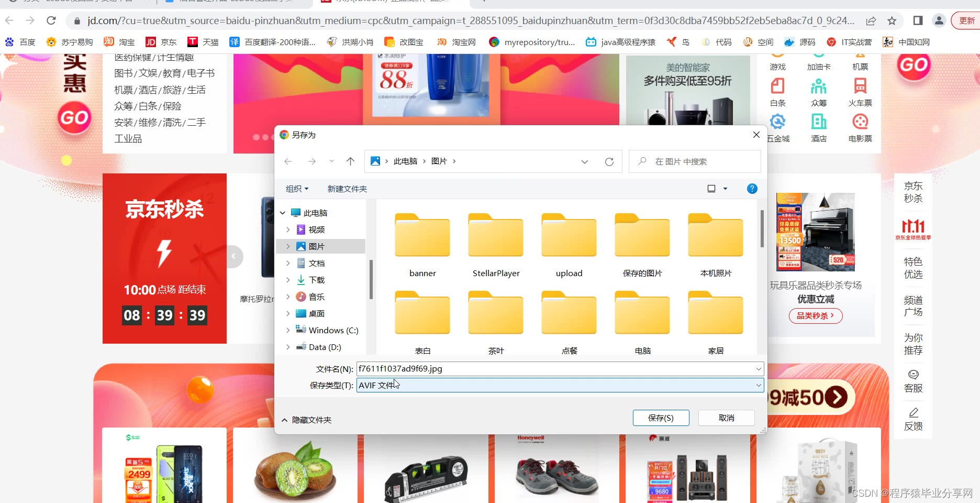The height and width of the screenshot is (503, 980).
Task: Open 电影票 icon on JD page
Action: 860,128
